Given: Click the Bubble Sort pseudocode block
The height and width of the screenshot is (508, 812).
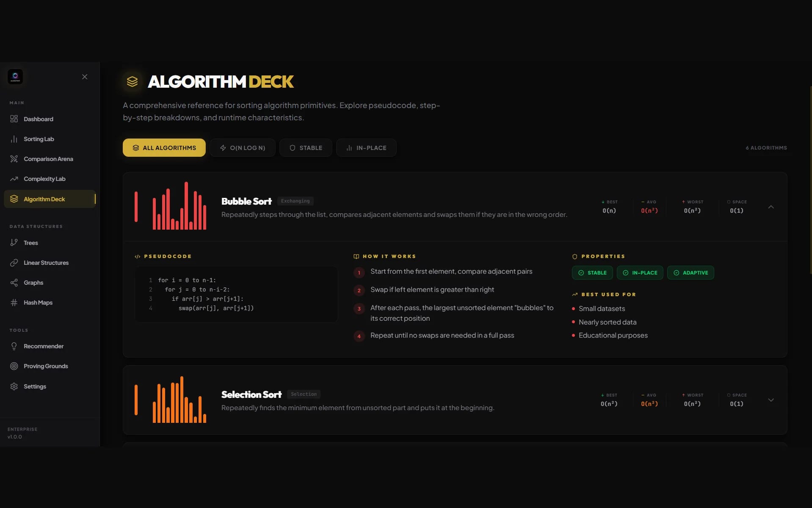Looking at the screenshot, I should (236, 294).
